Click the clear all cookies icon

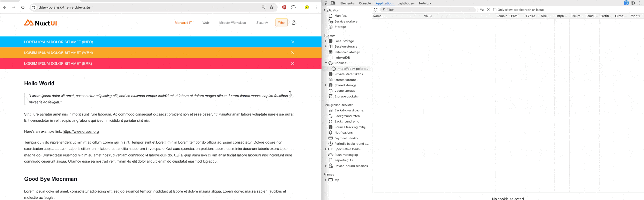point(481,10)
